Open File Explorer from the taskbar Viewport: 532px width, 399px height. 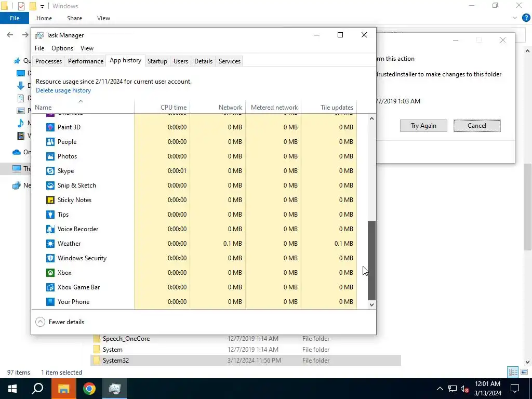pos(63,389)
